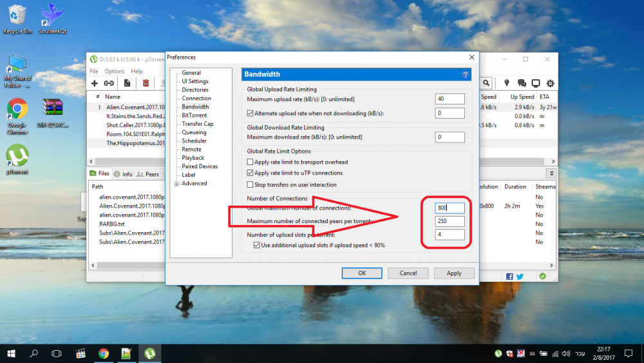This screenshot has width=644, height=363.
Task: Click the green network status check icon
Action: (542, 276)
